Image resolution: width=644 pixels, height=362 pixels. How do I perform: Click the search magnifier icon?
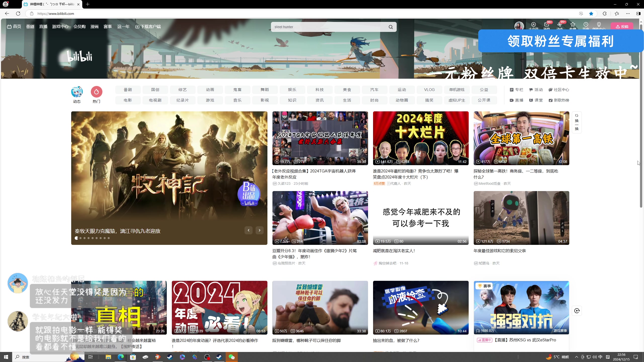coord(391,27)
